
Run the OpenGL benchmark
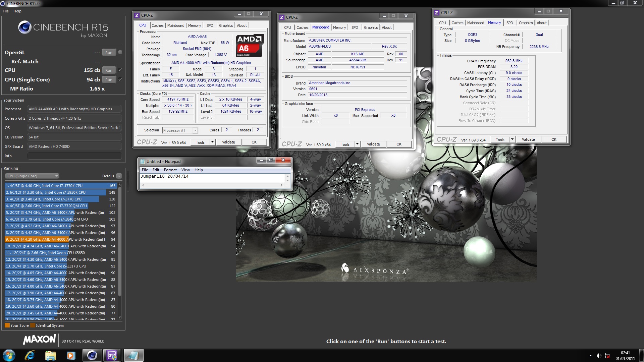pos(109,52)
